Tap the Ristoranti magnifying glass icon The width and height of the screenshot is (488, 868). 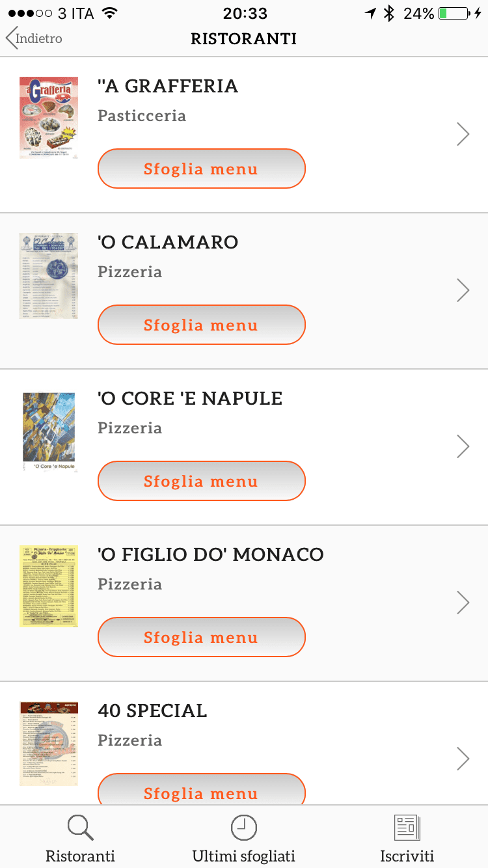click(x=81, y=828)
